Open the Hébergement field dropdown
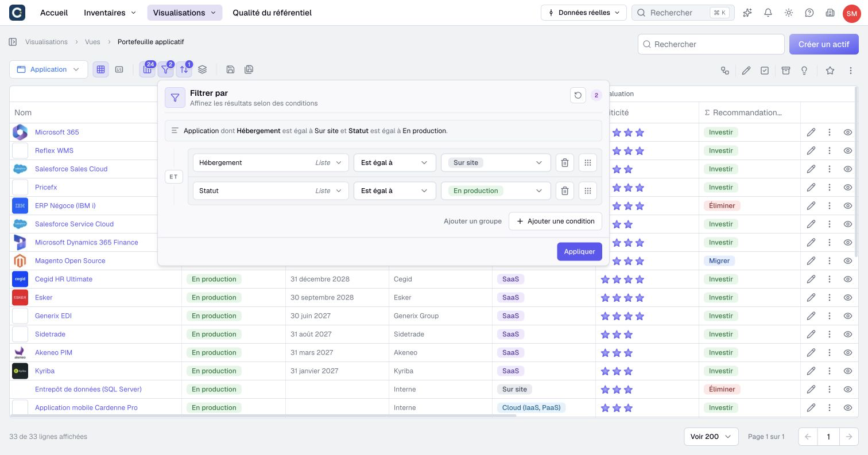This screenshot has height=455, width=868. pos(271,162)
